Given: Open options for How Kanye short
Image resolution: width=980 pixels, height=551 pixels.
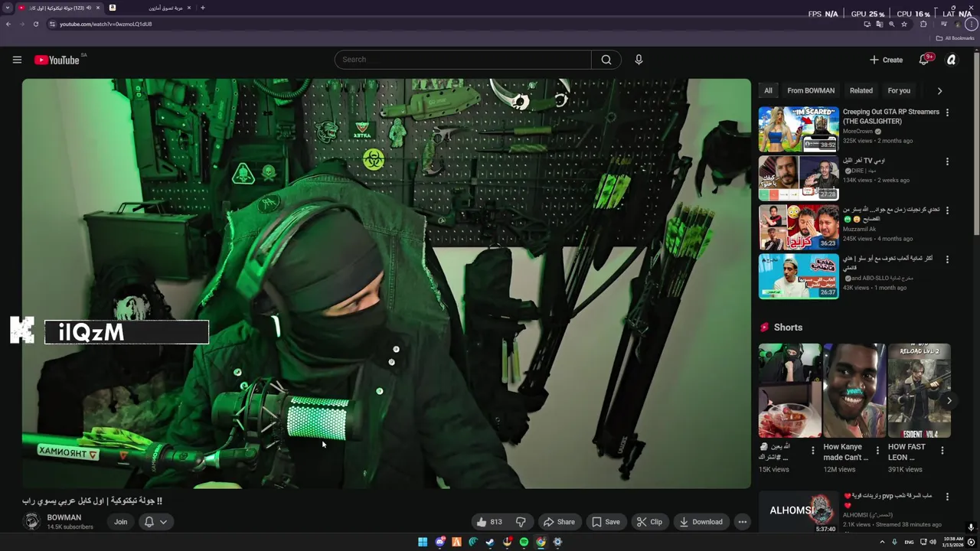Looking at the screenshot, I should click(x=877, y=451).
